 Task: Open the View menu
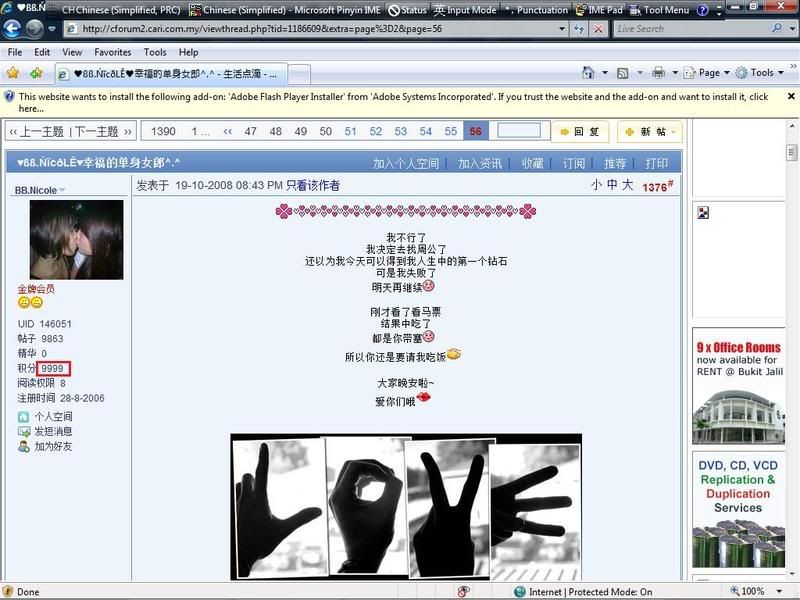coord(72,52)
